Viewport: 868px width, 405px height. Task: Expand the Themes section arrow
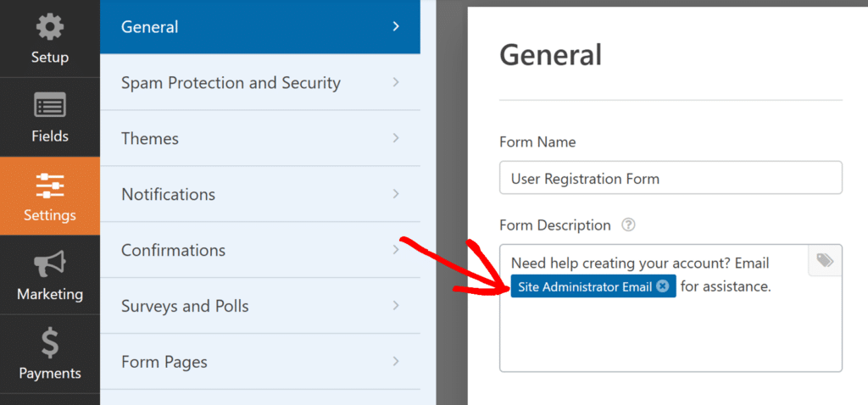click(x=396, y=139)
